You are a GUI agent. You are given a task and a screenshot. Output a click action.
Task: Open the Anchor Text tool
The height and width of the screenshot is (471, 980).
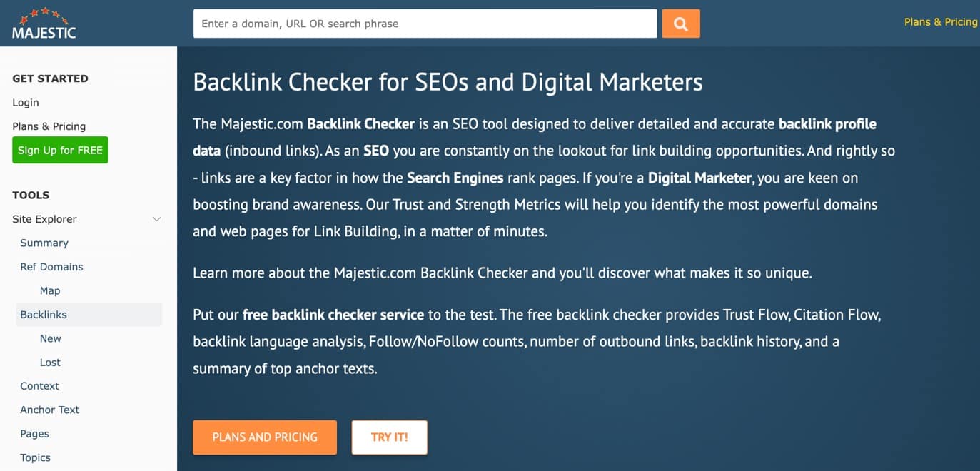point(49,410)
